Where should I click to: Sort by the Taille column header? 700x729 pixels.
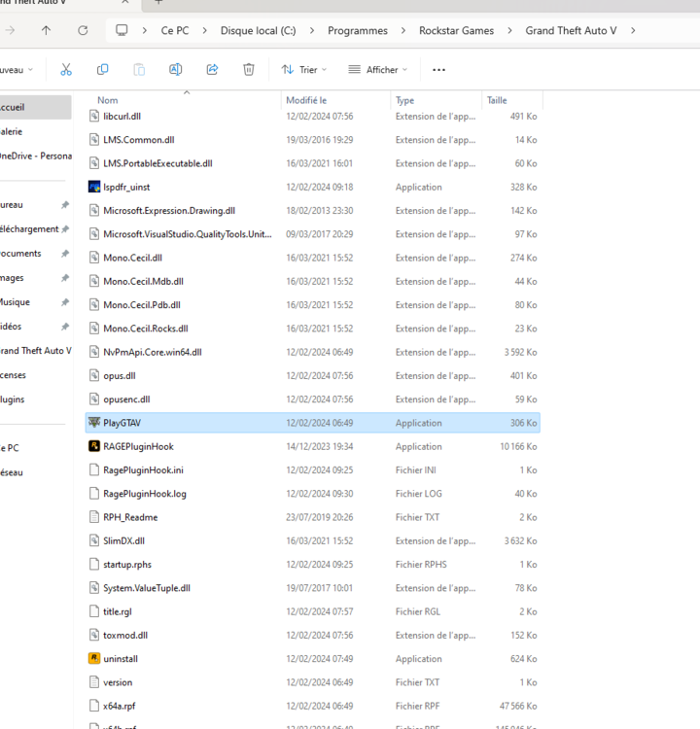click(x=497, y=100)
